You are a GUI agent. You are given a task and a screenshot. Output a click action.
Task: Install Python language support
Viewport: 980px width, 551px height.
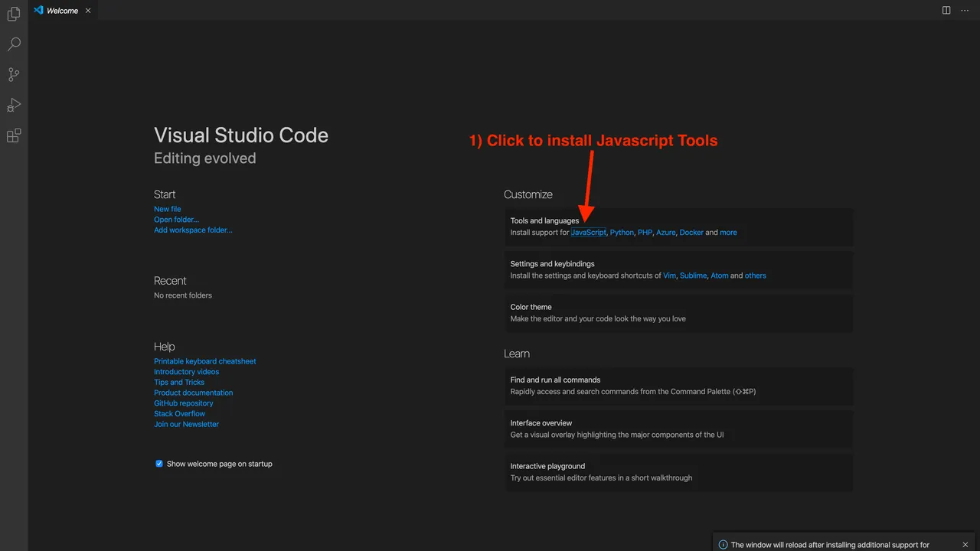tap(622, 233)
